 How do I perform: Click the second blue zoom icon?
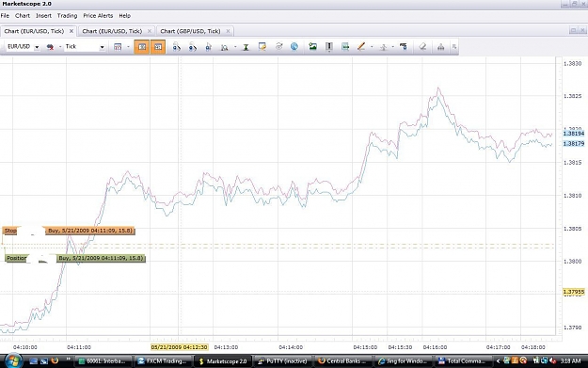point(192,47)
